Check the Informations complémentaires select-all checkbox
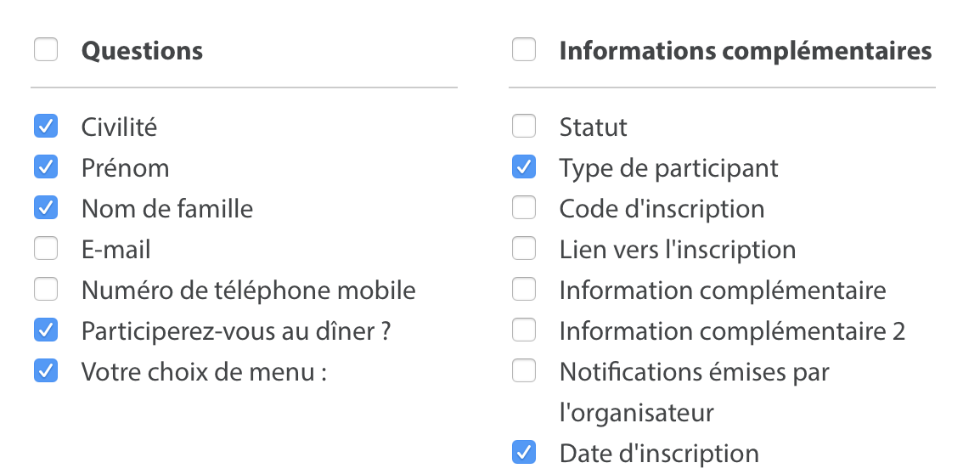 click(x=524, y=50)
